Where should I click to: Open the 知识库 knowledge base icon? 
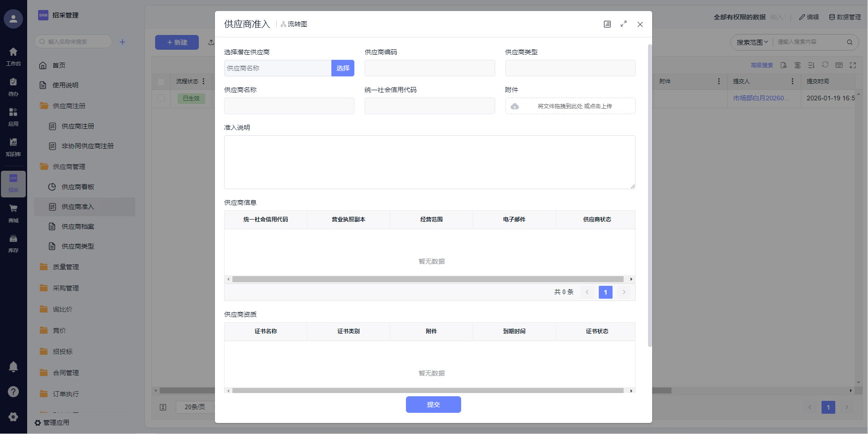click(x=13, y=143)
